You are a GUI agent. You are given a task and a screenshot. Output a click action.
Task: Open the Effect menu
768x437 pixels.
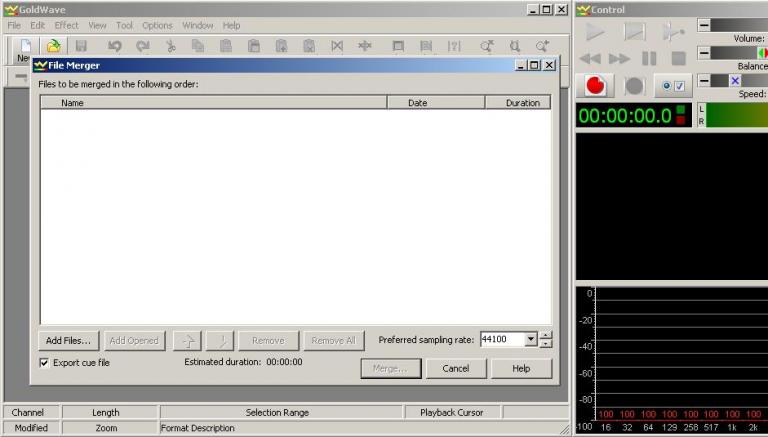tap(66, 25)
